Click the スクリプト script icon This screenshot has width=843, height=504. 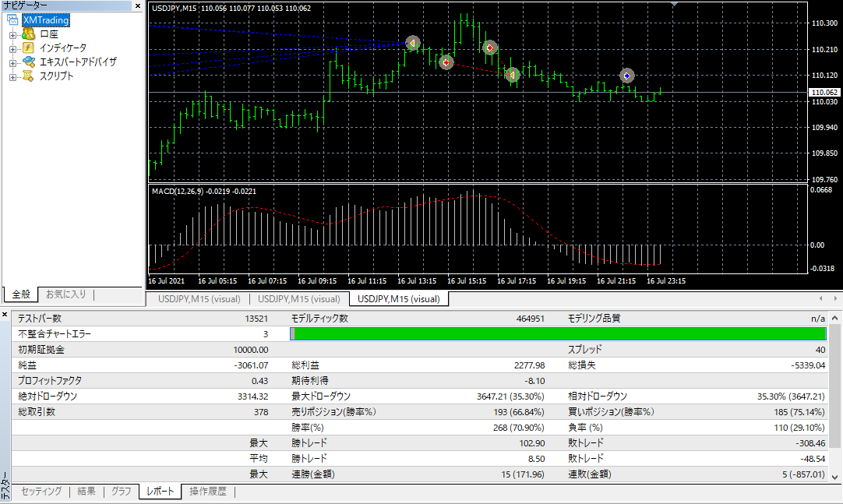[x=28, y=76]
